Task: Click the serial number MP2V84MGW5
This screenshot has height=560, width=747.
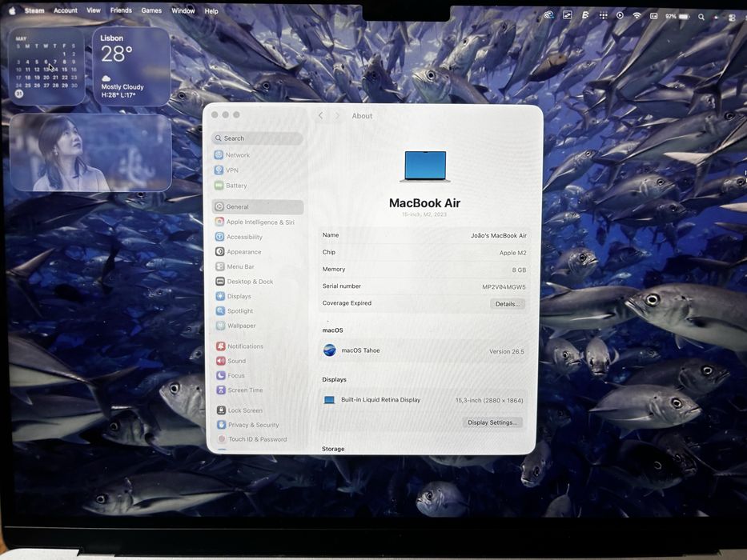Action: pos(504,287)
